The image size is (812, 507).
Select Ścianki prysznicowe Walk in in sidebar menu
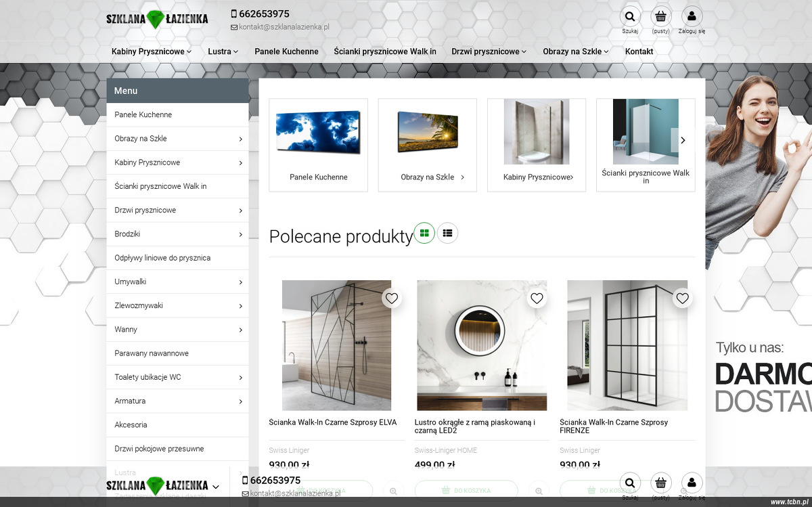(177, 186)
